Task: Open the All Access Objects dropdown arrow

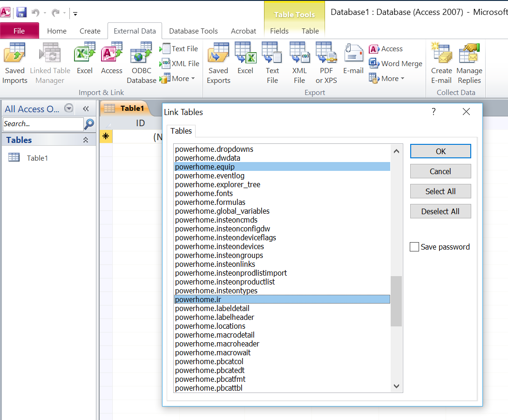Action: [x=69, y=108]
